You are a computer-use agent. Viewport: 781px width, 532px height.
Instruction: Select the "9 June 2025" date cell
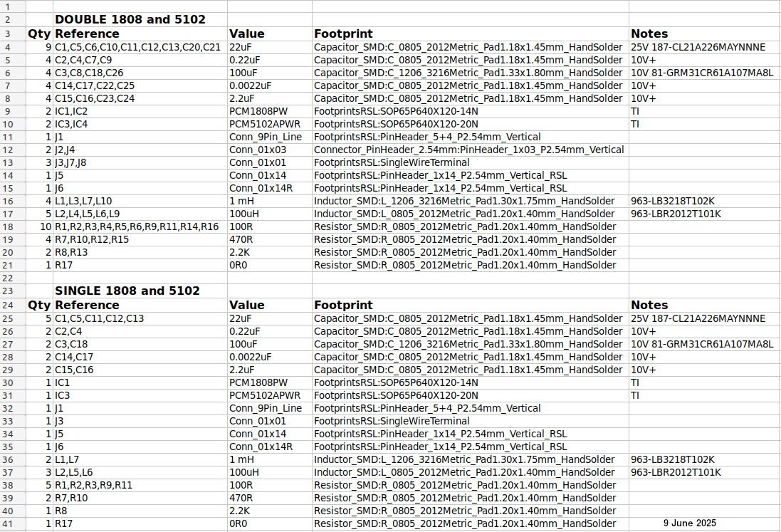tap(689, 523)
